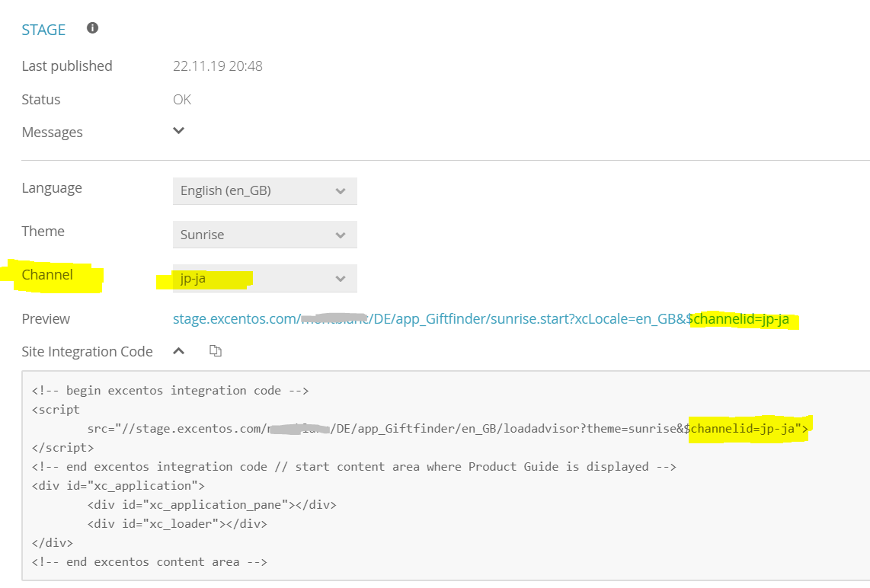Click the Last published label
This screenshot has width=870, height=588.
click(66, 66)
